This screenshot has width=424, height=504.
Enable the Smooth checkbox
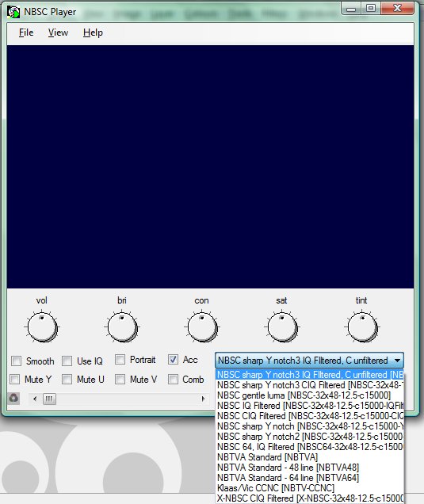17,361
